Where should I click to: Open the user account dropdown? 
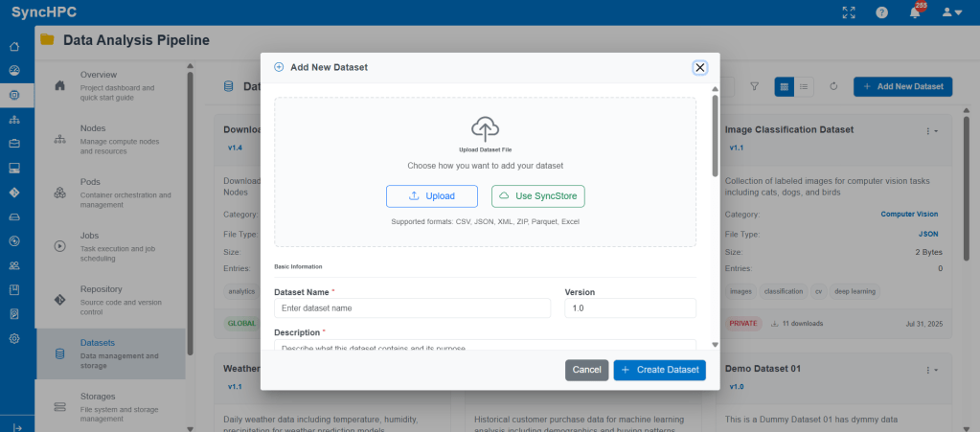951,12
